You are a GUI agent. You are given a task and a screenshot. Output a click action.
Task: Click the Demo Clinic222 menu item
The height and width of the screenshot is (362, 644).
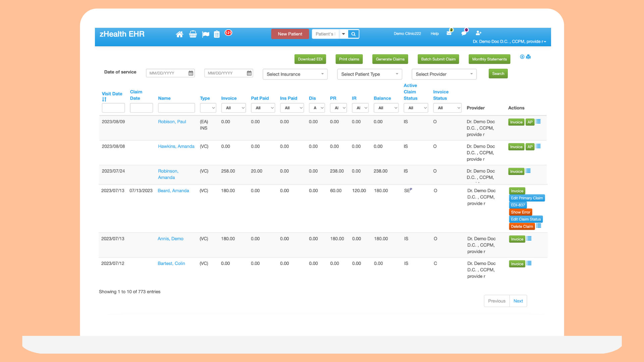coord(407,34)
